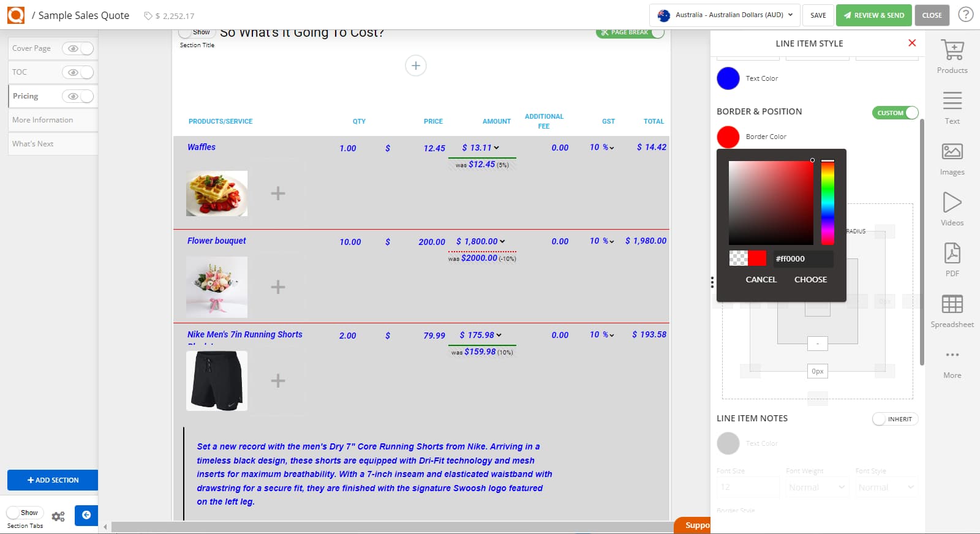Select the Cover Page section
Image resolution: width=980 pixels, height=534 pixels.
[x=32, y=48]
